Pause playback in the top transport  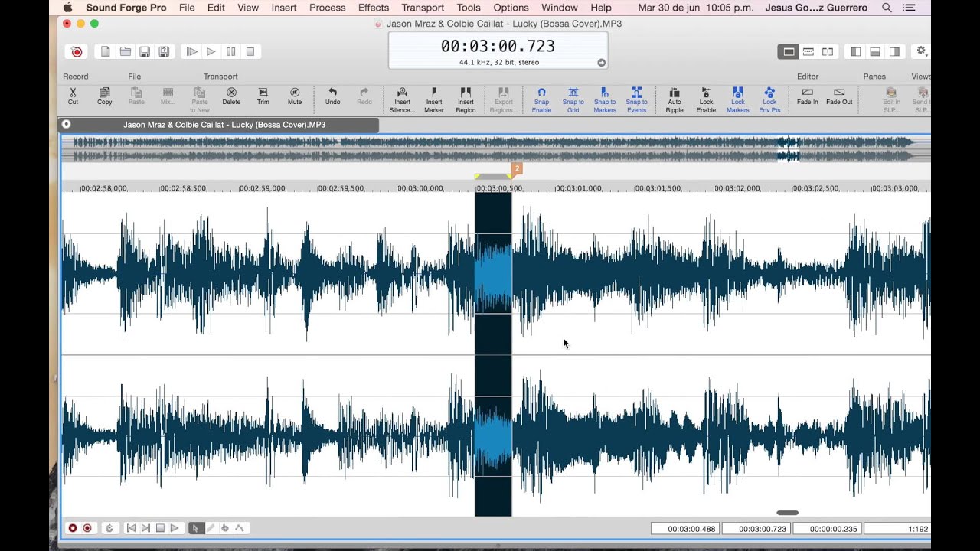pos(230,52)
